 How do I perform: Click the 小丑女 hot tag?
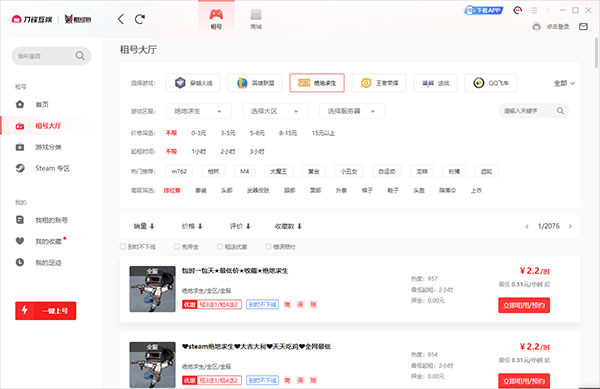(x=349, y=171)
